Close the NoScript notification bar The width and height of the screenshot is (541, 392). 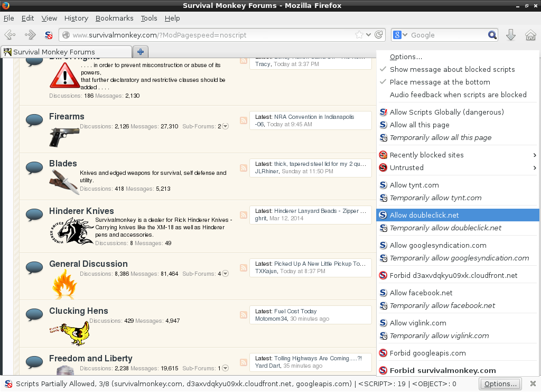click(x=533, y=384)
